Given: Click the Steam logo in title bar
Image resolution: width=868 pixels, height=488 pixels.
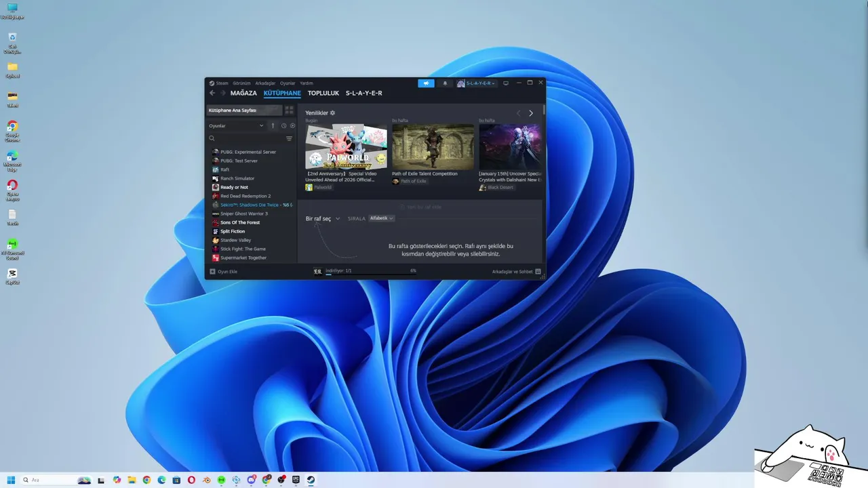Looking at the screenshot, I should pos(212,83).
